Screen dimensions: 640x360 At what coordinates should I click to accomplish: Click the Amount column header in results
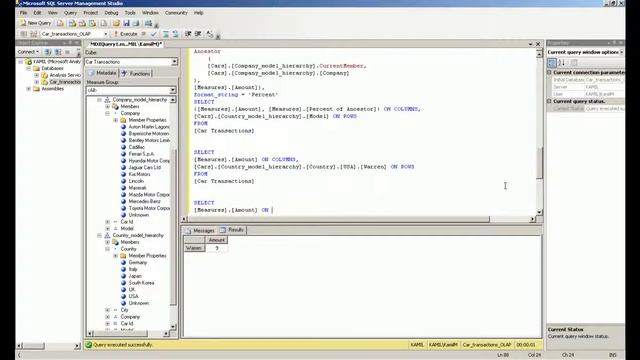pos(216,240)
